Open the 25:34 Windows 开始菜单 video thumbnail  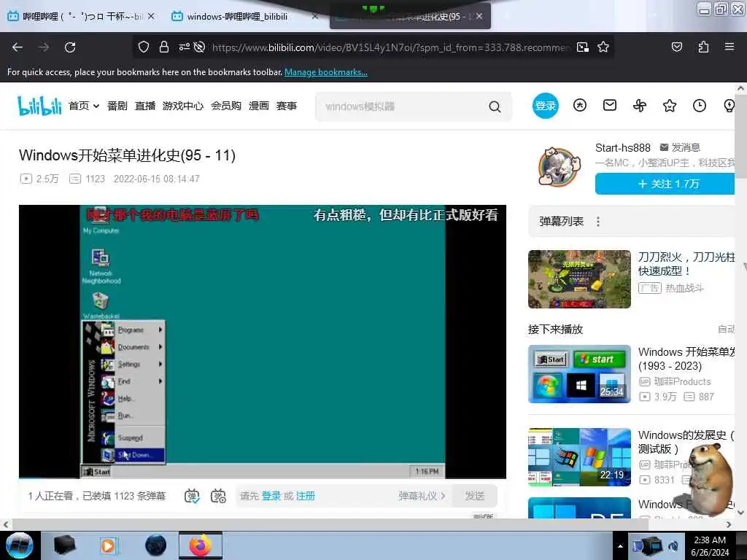(x=579, y=374)
